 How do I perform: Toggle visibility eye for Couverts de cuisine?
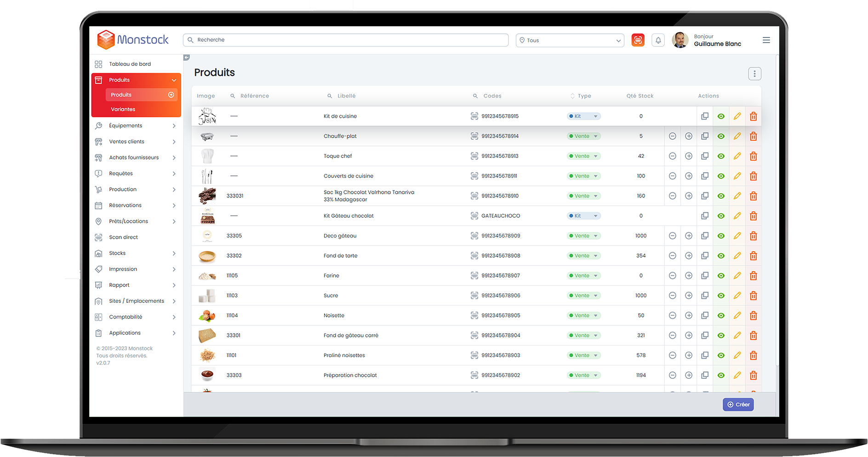tap(721, 176)
